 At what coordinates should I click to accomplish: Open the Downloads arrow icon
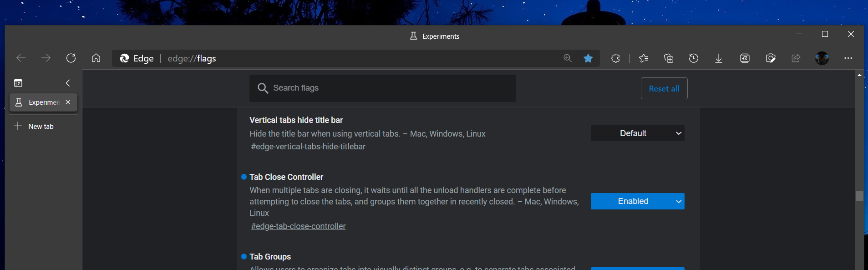click(719, 58)
